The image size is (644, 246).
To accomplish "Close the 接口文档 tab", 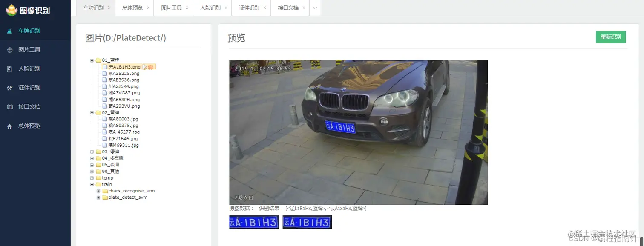I will (x=304, y=8).
